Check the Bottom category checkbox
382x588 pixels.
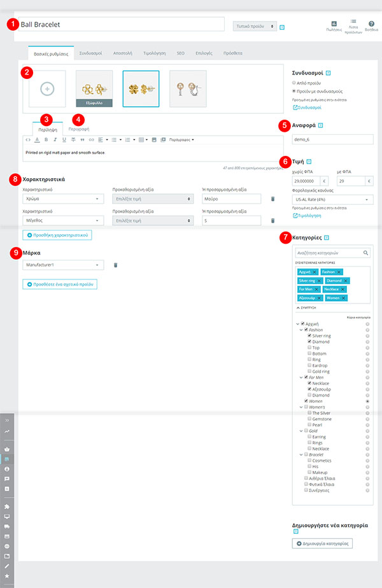coord(309,353)
